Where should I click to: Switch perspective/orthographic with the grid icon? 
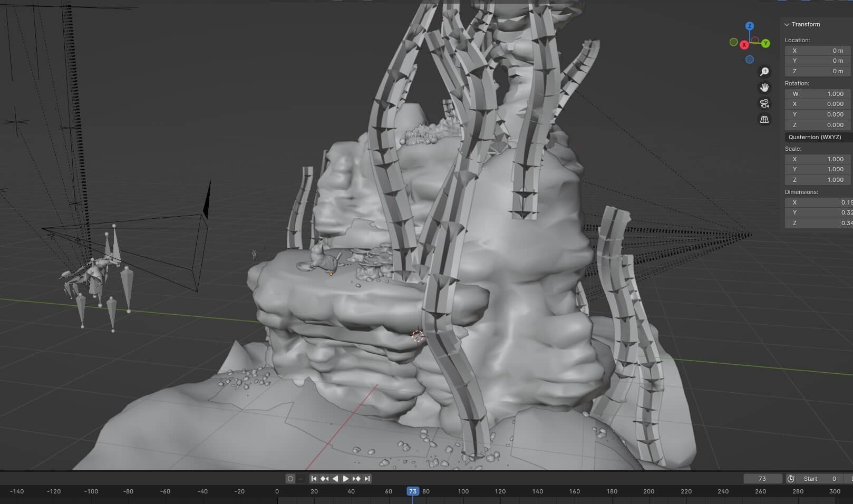coord(764,120)
